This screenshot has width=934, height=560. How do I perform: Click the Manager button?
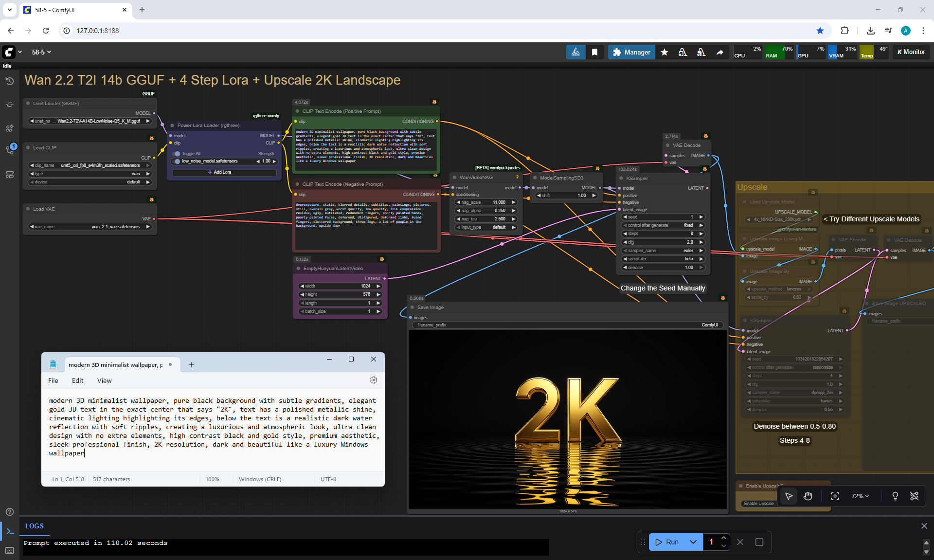click(x=631, y=52)
